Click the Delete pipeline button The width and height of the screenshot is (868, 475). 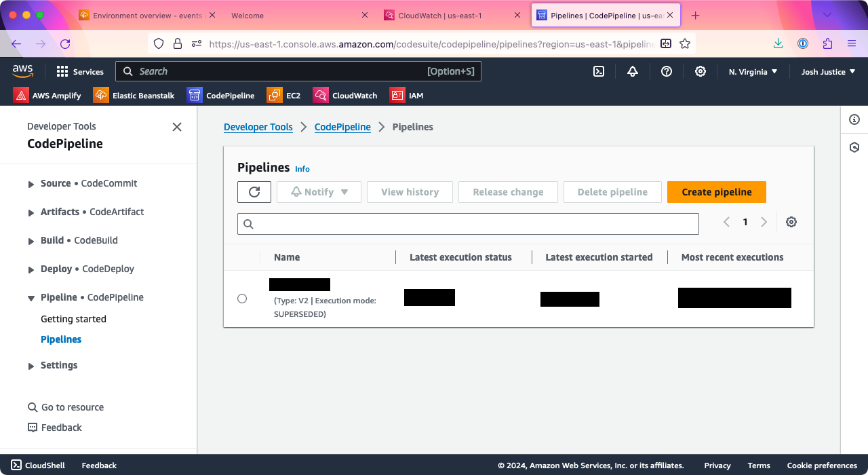[612, 192]
